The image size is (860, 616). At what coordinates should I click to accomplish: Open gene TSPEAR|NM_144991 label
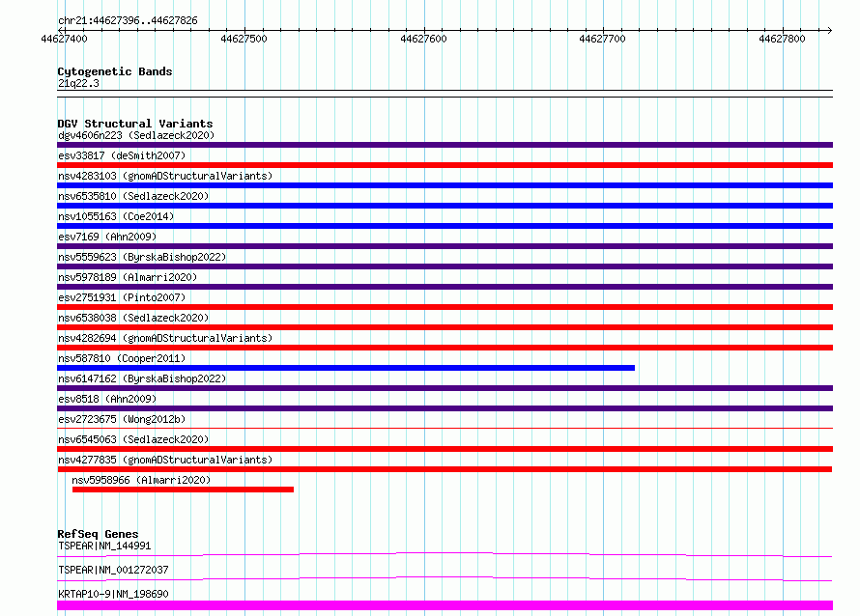(104, 546)
